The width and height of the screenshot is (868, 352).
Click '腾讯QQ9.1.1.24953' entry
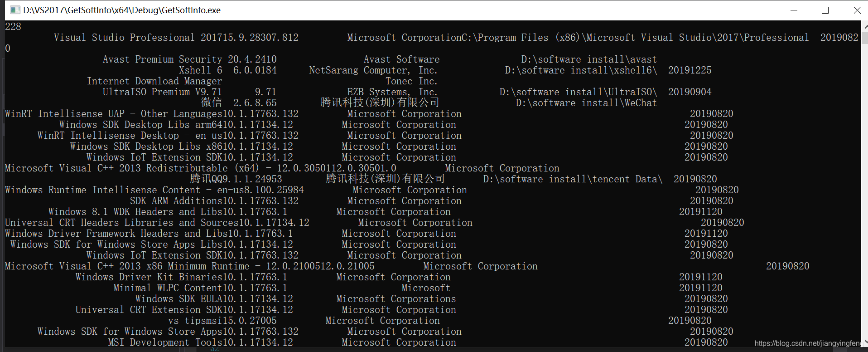coord(236,179)
